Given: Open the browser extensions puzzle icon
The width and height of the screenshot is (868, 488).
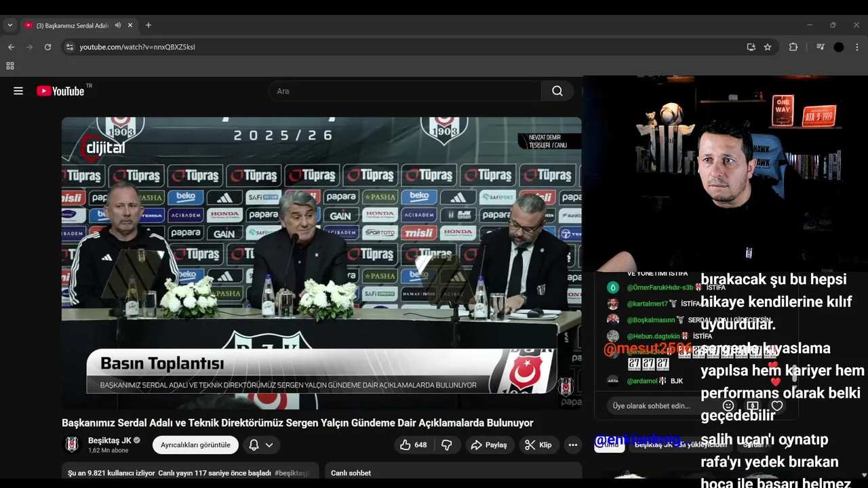Looking at the screenshot, I should click(x=793, y=47).
